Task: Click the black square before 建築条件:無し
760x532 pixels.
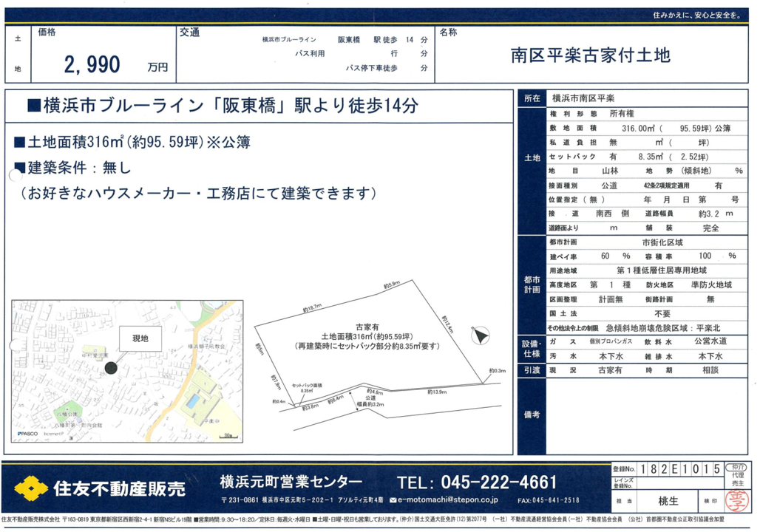Action: point(20,167)
